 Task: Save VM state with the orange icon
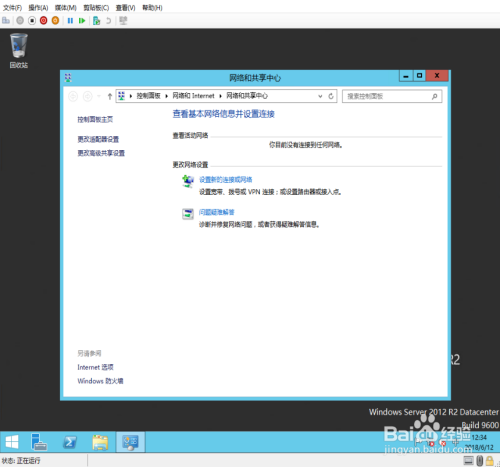55,21
